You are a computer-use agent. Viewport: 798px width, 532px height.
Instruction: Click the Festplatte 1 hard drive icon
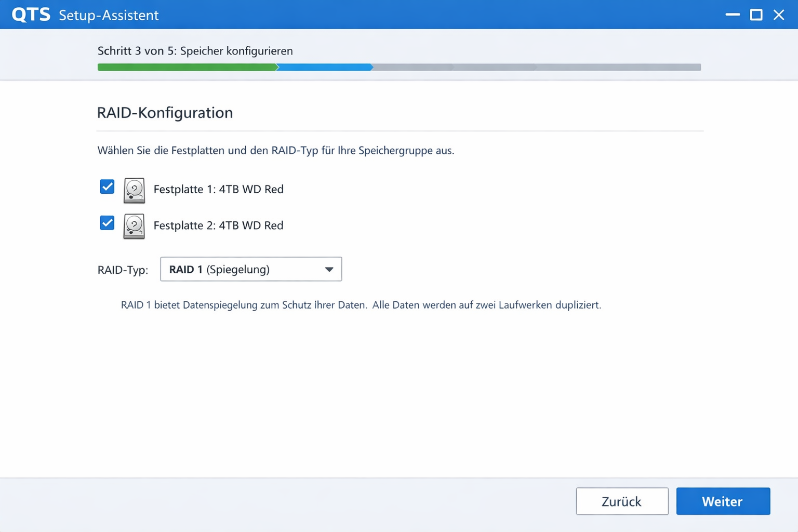[x=134, y=190]
